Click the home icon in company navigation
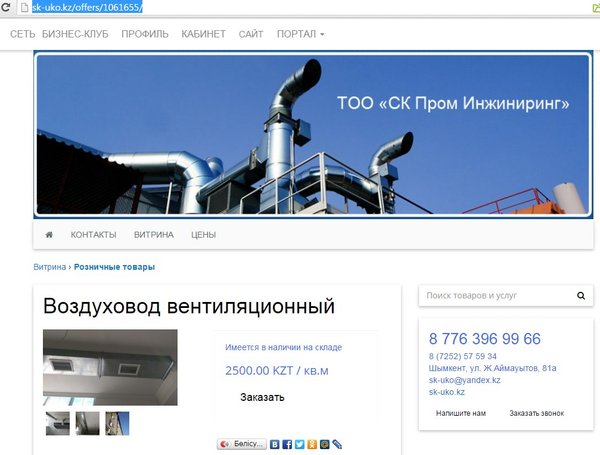Image resolution: width=600 pixels, height=455 pixels. coord(49,235)
